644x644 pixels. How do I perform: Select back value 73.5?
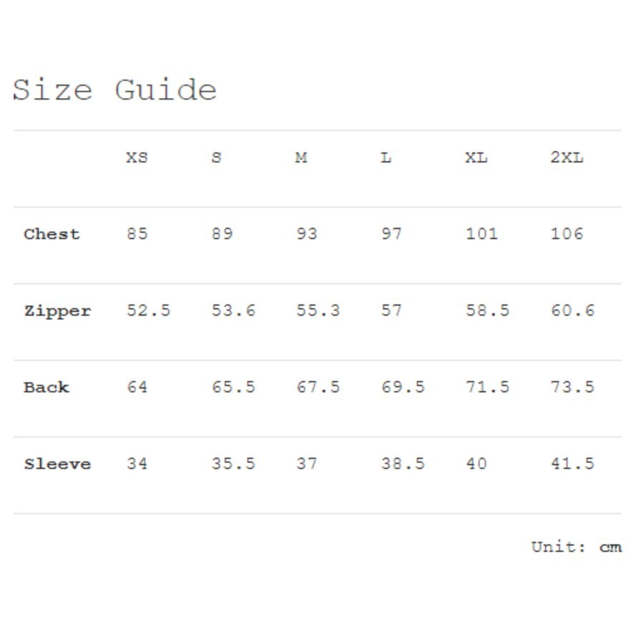572,387
